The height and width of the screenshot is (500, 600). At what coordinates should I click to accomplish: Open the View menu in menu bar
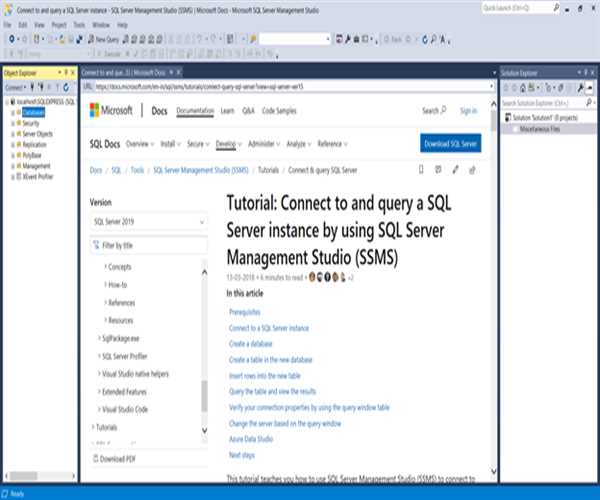[x=38, y=23]
